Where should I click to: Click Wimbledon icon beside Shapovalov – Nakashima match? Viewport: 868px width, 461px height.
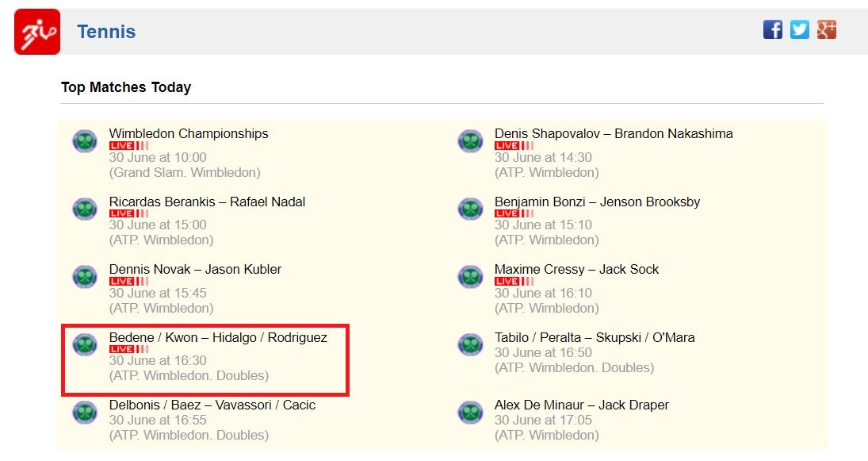pyautogui.click(x=471, y=140)
